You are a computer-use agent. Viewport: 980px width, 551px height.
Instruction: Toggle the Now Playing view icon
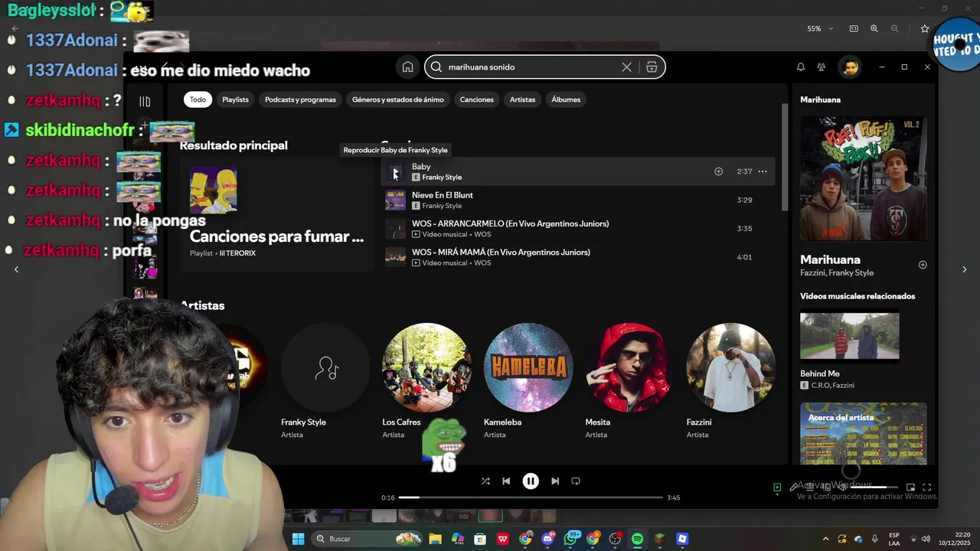(x=777, y=487)
